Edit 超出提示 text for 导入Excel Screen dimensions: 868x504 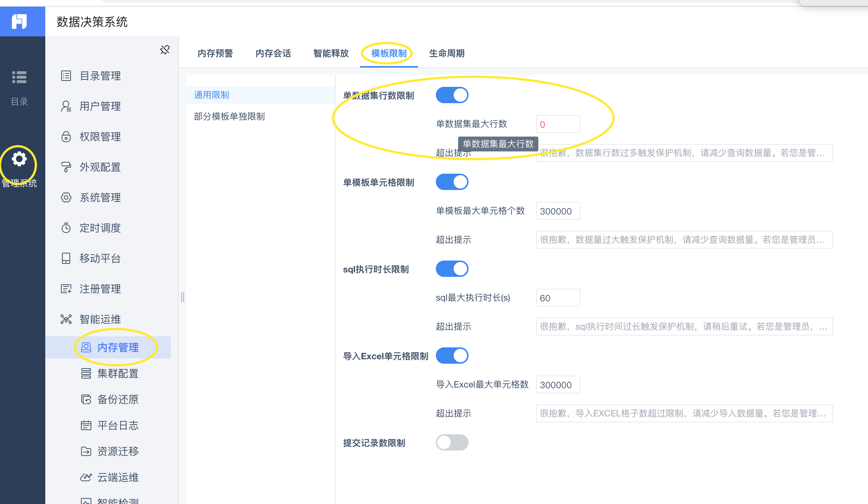(684, 413)
